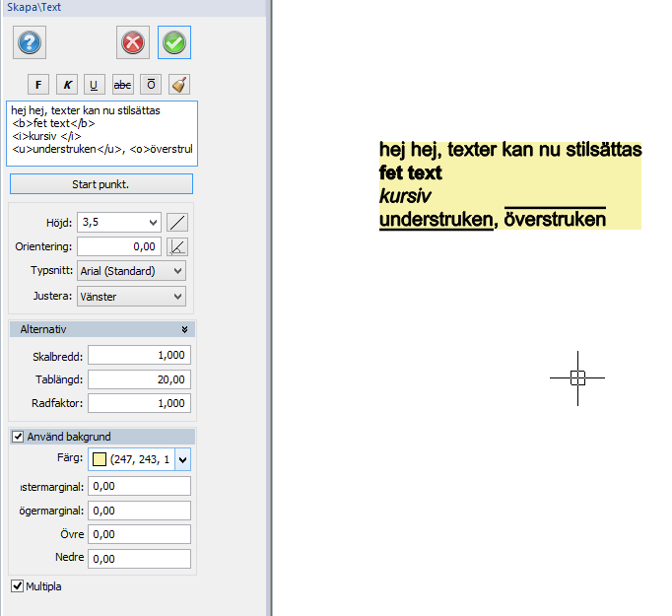The width and height of the screenshot is (672, 616).
Task: Click the Skalbredd field
Action: 139,355
